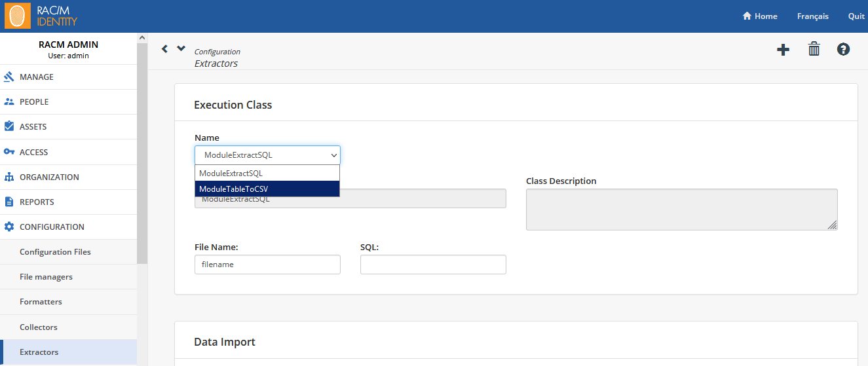The width and height of the screenshot is (868, 366).
Task: Open help with question mark icon
Action: pos(844,49)
